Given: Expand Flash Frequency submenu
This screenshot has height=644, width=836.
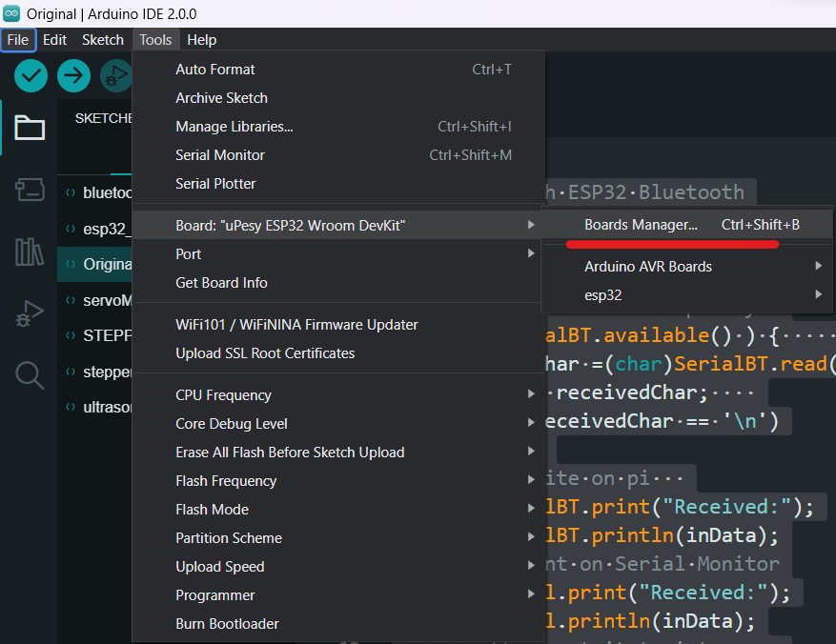Looking at the screenshot, I should point(338,481).
